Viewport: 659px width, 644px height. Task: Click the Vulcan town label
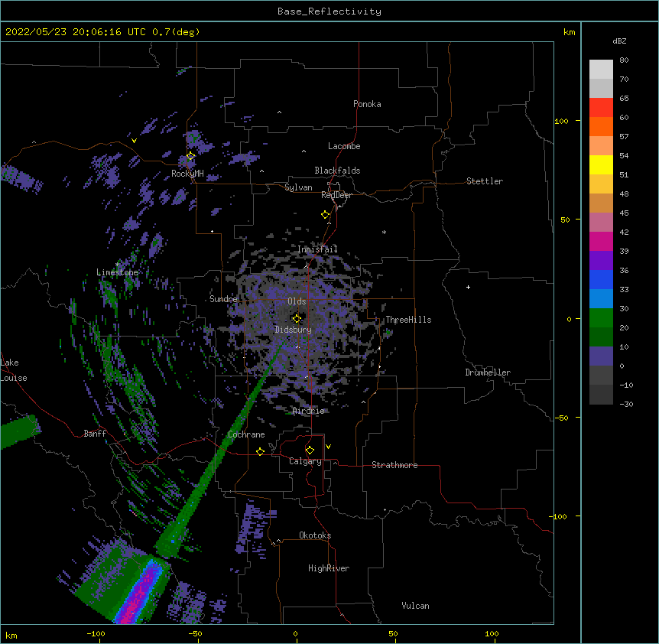click(x=415, y=606)
